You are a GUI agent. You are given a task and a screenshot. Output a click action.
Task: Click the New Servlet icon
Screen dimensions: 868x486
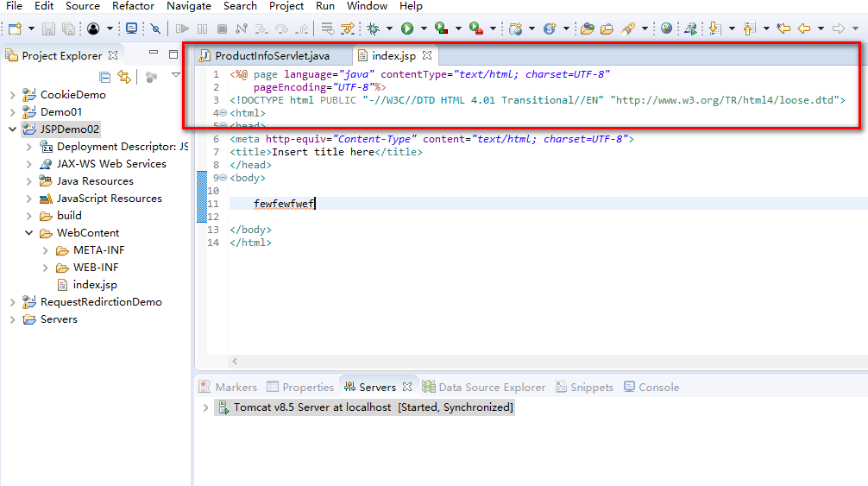tap(550, 28)
